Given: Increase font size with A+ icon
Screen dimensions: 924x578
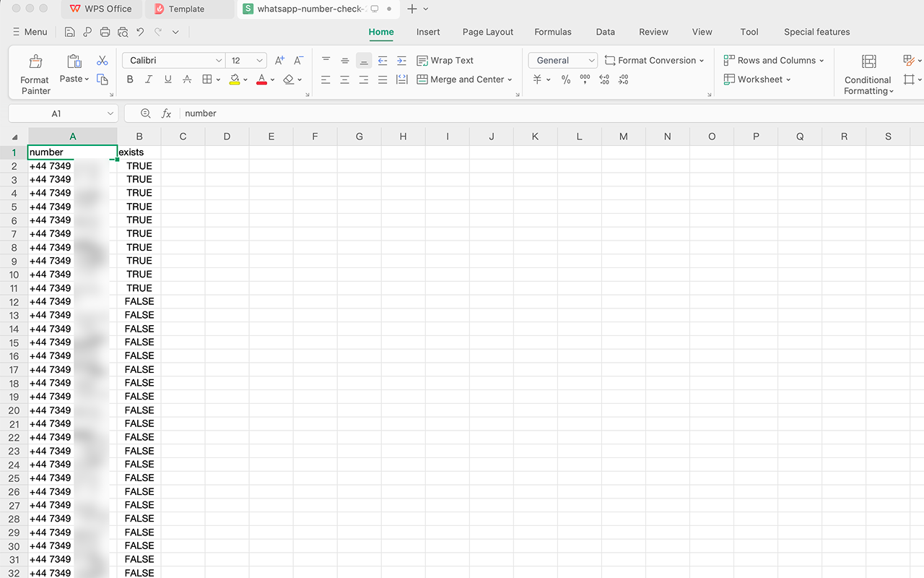Looking at the screenshot, I should click(x=279, y=61).
